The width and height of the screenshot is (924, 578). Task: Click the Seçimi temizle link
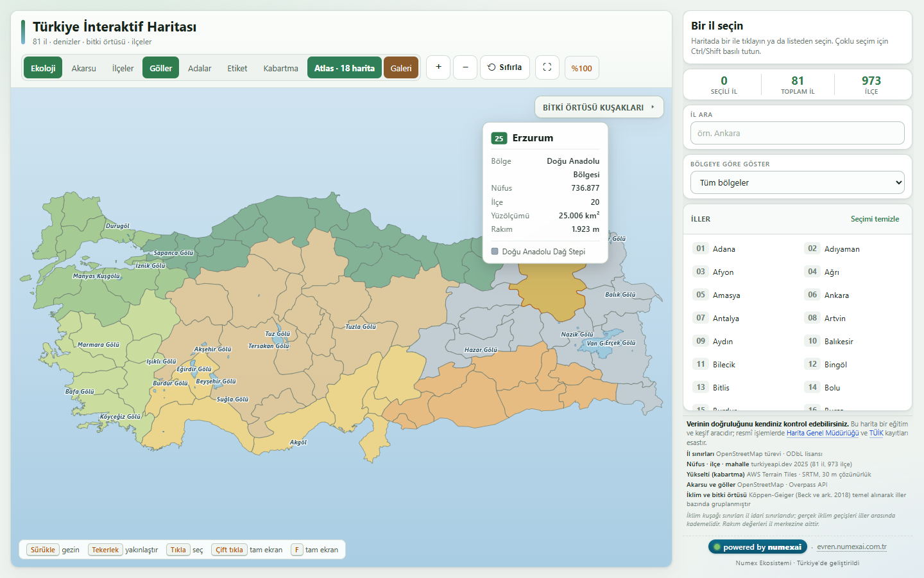coord(875,219)
